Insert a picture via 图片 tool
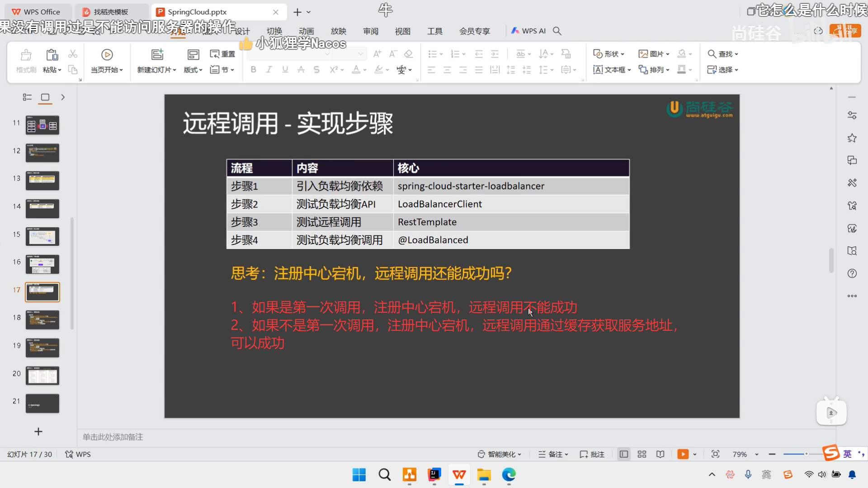868x488 pixels. 651,53
